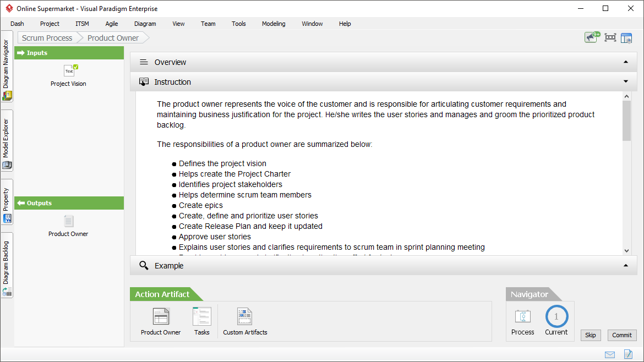Viewport: 644px width, 362px height.
Task: Open the Model Explorer side tab
Action: 7,140
